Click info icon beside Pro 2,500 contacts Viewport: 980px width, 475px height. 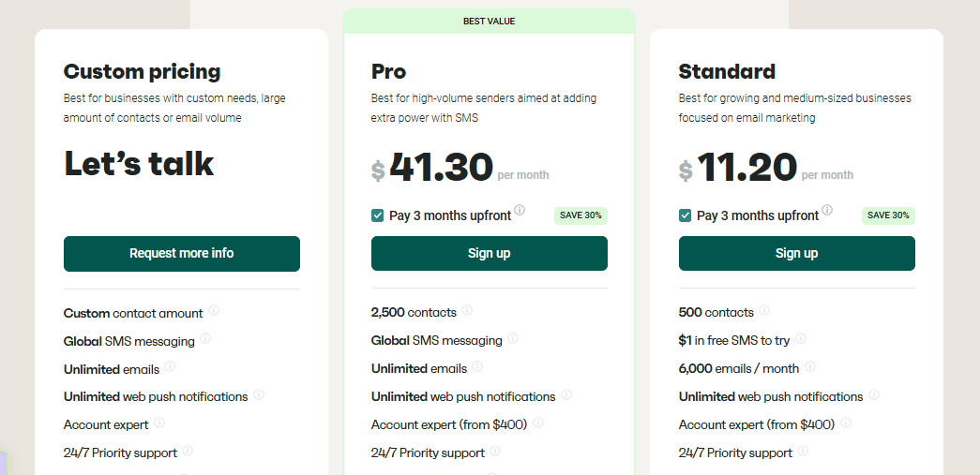coord(467,310)
